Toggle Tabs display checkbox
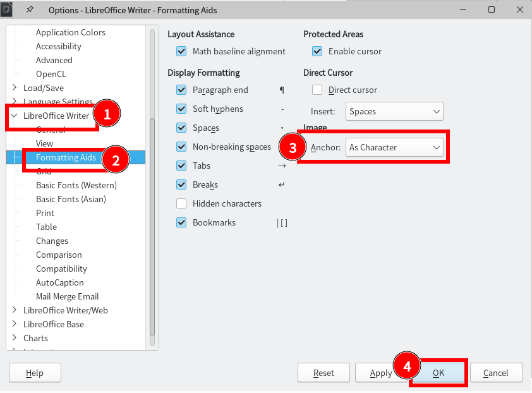The height and width of the screenshot is (393, 532). [181, 166]
